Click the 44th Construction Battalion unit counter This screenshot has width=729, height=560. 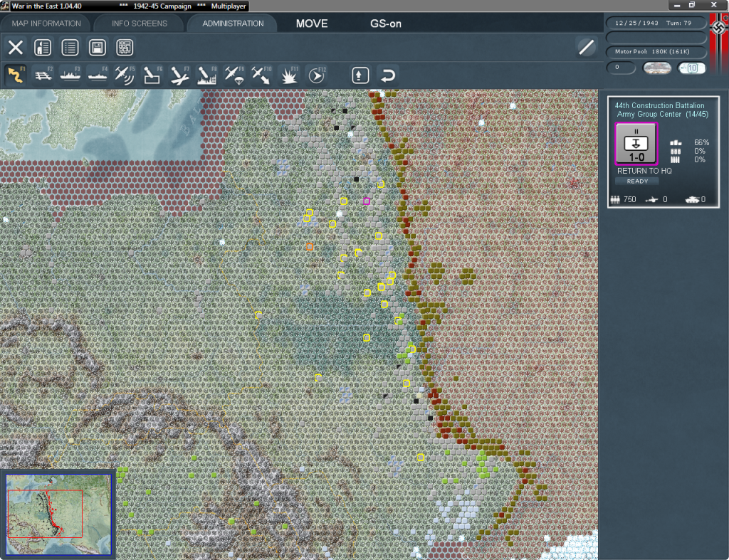(x=636, y=144)
